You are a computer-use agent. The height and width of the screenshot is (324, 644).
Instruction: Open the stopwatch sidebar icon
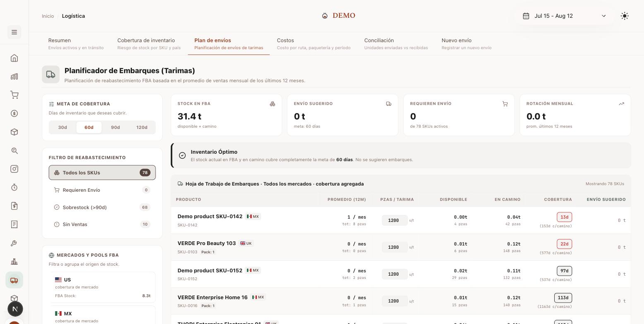click(x=14, y=188)
